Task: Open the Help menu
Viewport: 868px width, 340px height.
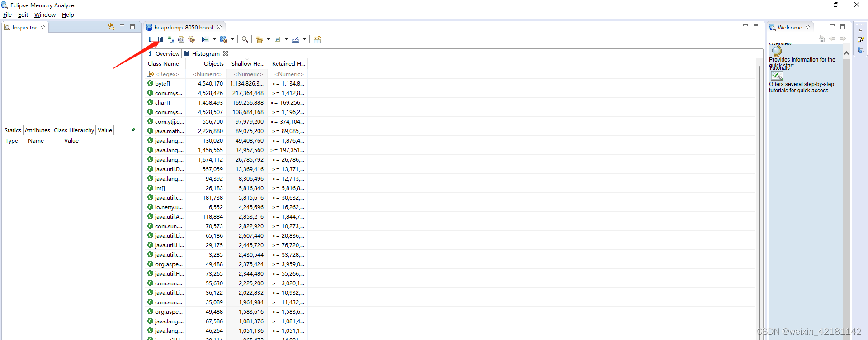Action: (x=68, y=15)
